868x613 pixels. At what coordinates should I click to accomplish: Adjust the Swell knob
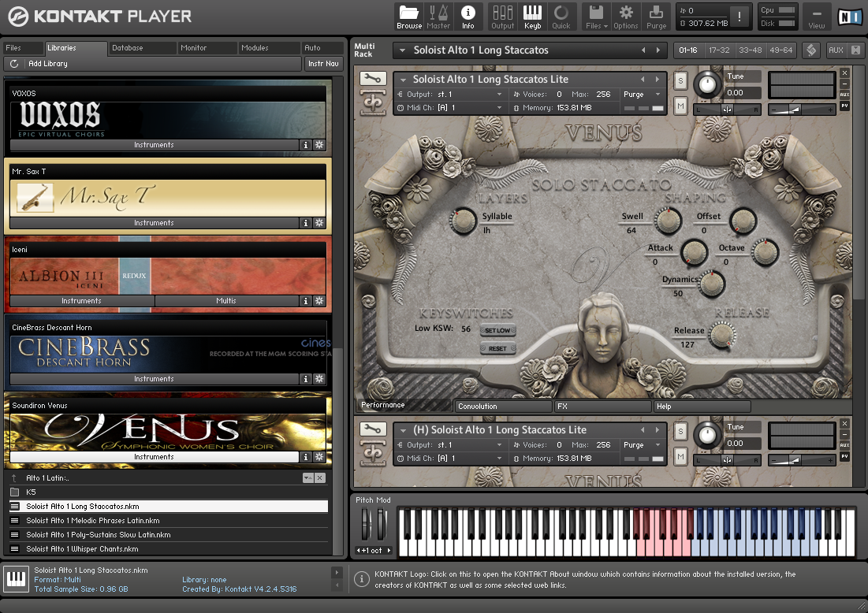click(x=669, y=221)
